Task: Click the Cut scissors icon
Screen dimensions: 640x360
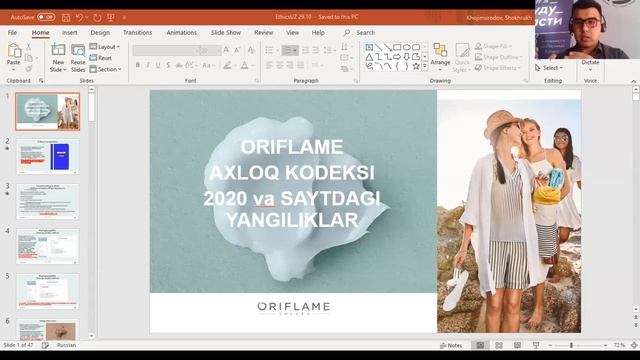Action: [29, 47]
